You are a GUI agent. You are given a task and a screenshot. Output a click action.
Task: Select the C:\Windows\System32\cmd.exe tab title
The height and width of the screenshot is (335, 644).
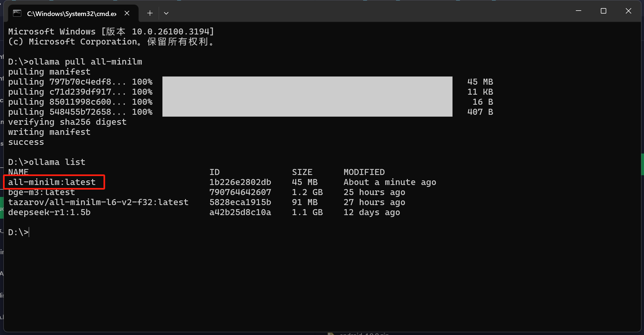pyautogui.click(x=72, y=14)
